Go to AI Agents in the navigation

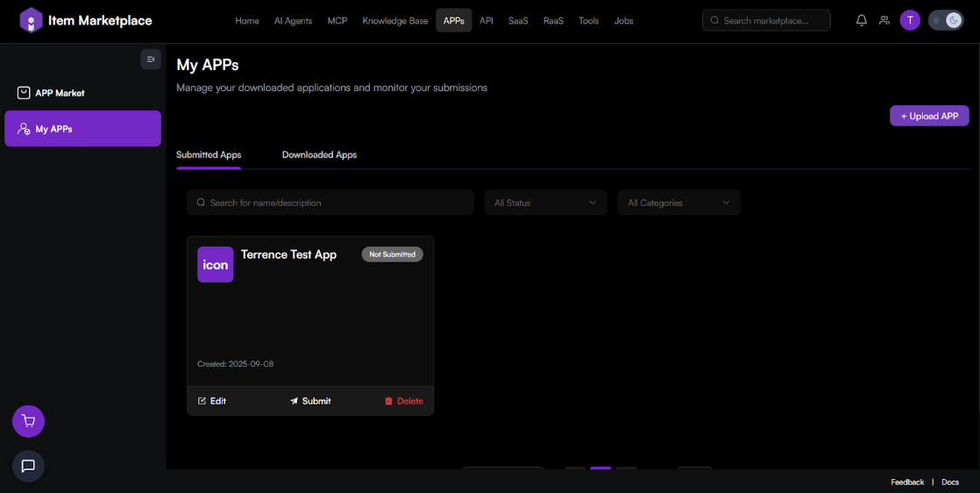pos(293,20)
